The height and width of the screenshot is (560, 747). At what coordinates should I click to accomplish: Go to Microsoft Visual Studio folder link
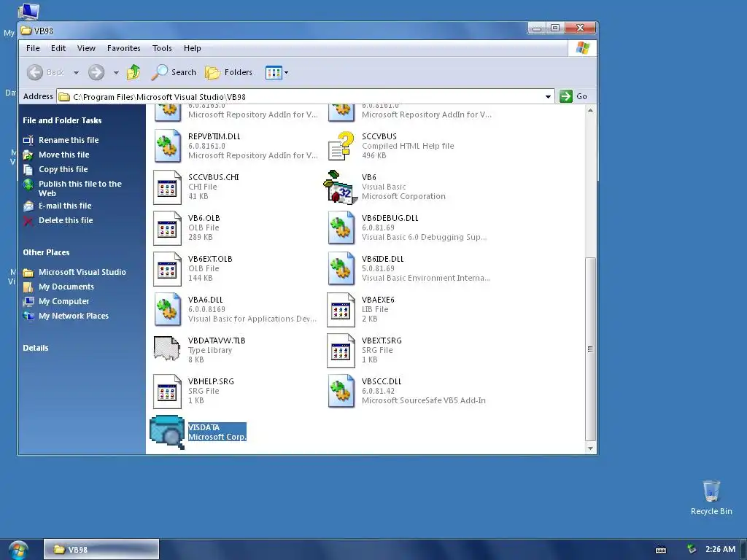pos(82,273)
